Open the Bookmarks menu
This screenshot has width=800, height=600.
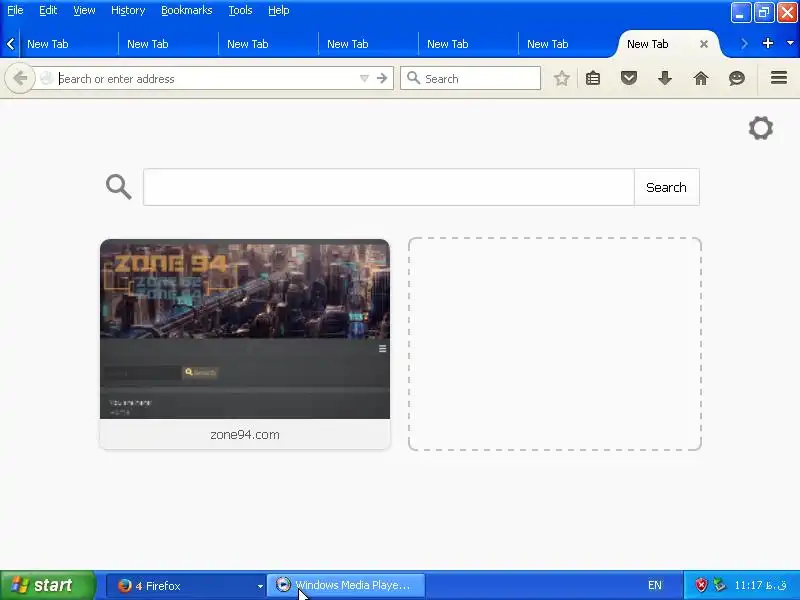click(186, 10)
